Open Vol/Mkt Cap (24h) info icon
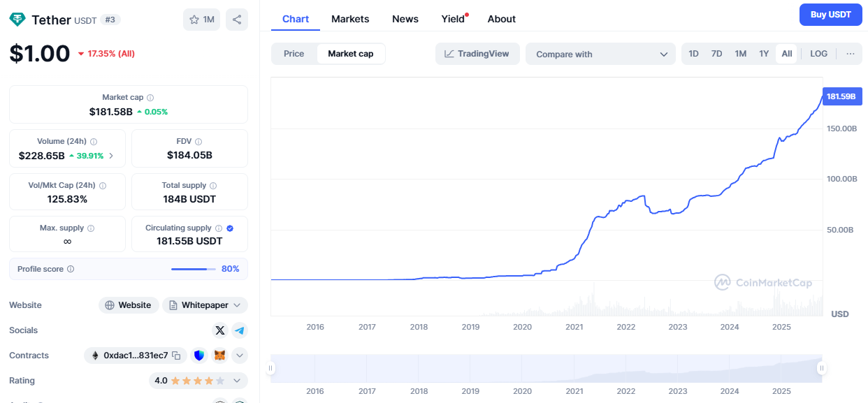868x403 pixels. 103,186
